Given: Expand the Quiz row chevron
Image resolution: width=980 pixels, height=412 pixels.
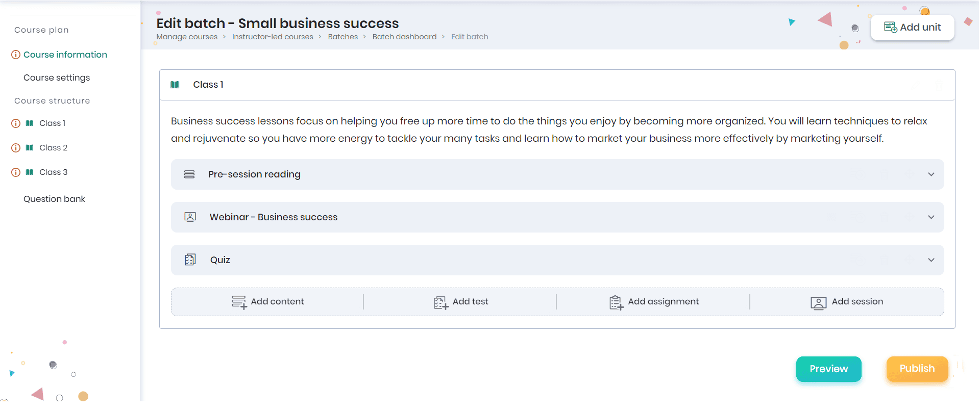Looking at the screenshot, I should pyautogui.click(x=931, y=260).
